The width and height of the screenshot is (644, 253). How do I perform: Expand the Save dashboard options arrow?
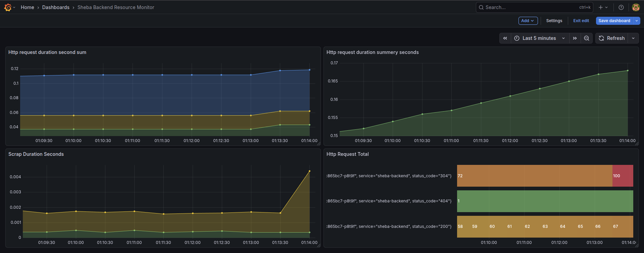tap(637, 21)
